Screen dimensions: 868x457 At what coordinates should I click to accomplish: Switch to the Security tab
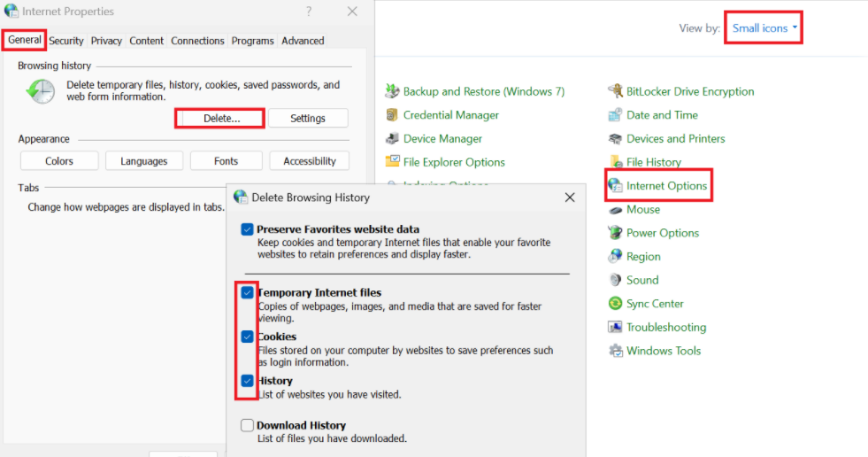pos(65,41)
